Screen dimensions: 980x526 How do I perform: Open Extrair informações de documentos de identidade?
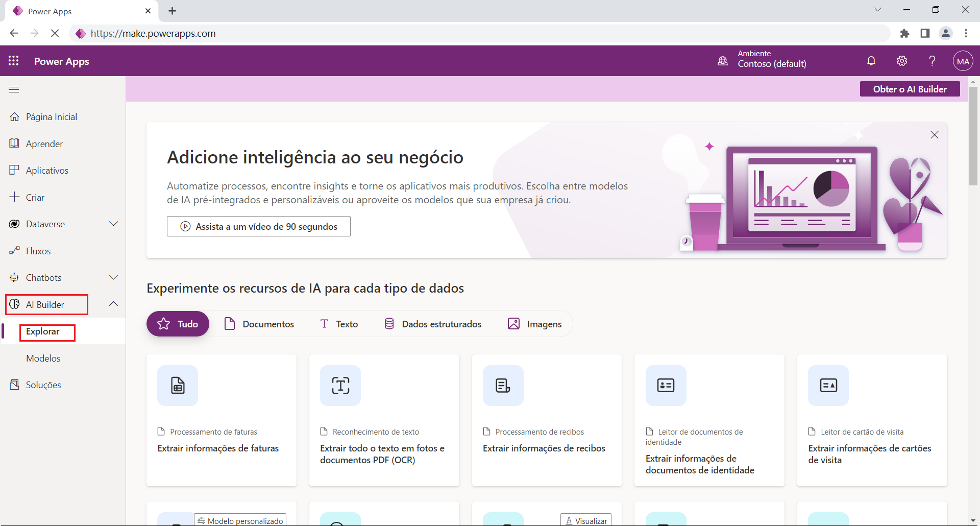[709, 420]
